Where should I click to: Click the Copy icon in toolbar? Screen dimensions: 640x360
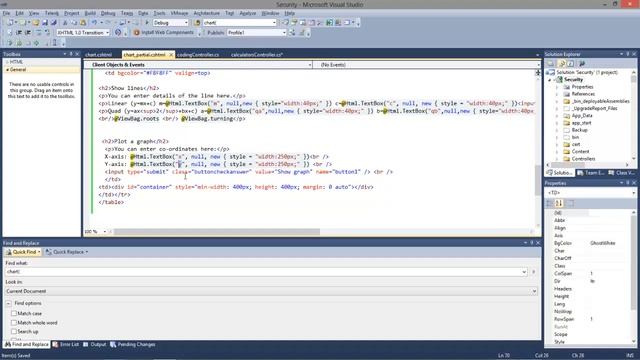point(74,23)
